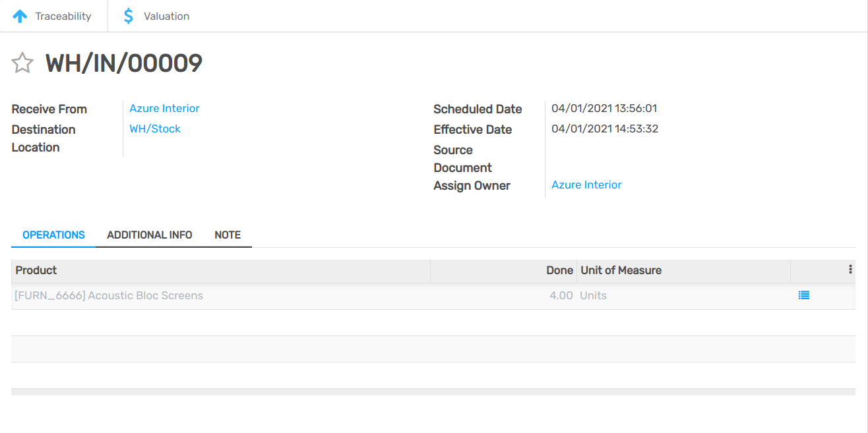Screen dimensions: 868x433
Task: Sort table by Done column header
Action: (559, 270)
